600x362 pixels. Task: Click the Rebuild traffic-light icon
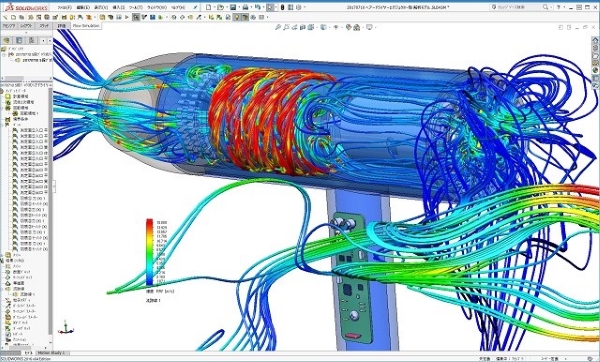coord(282,7)
